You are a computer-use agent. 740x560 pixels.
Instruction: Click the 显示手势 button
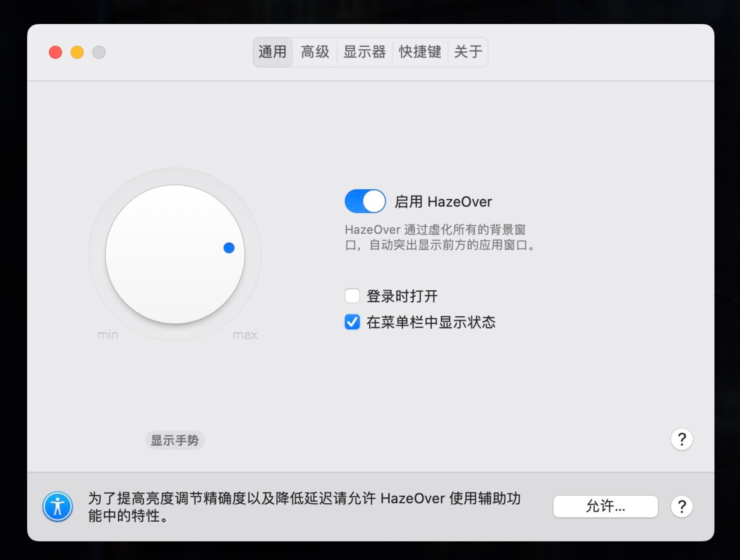pos(175,440)
